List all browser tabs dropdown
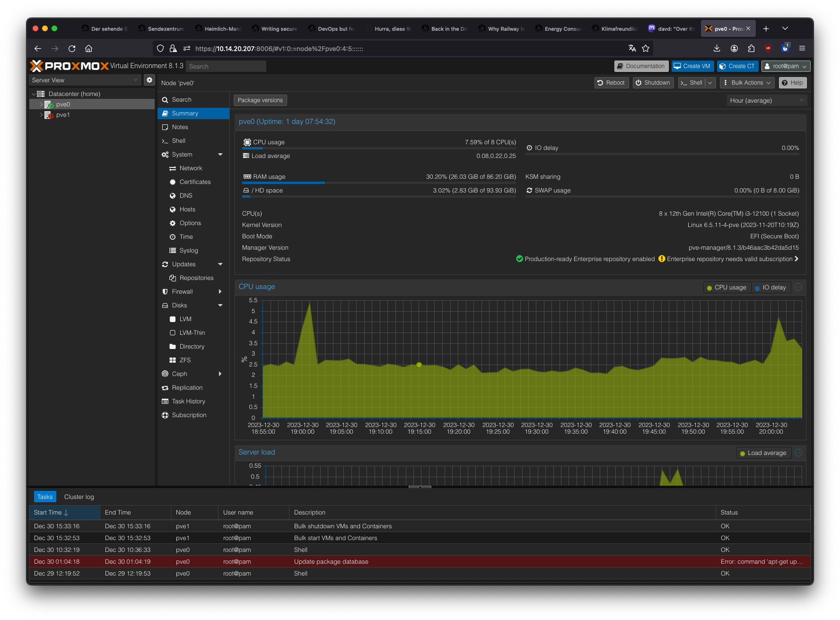Screen dimensions: 840x620 tap(785, 28)
